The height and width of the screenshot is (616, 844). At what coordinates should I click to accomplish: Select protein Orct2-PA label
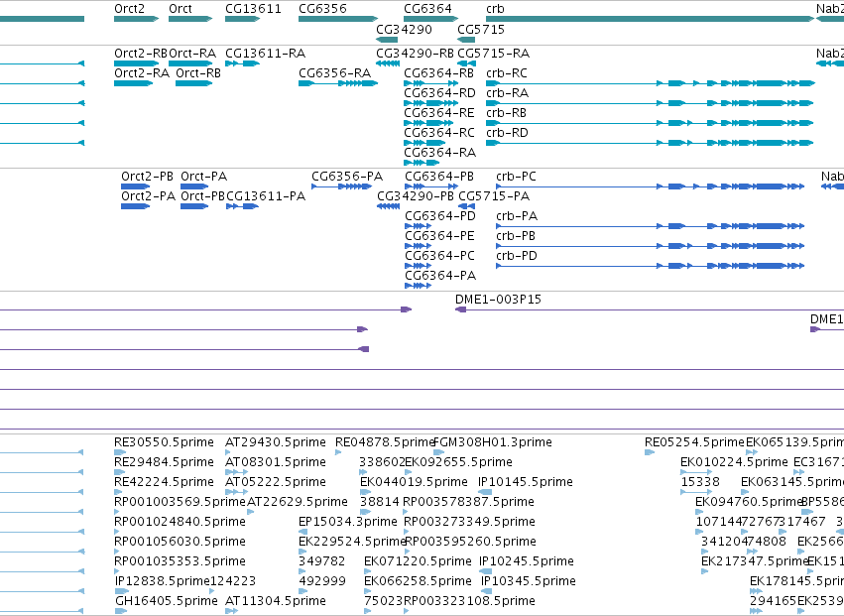[148, 196]
